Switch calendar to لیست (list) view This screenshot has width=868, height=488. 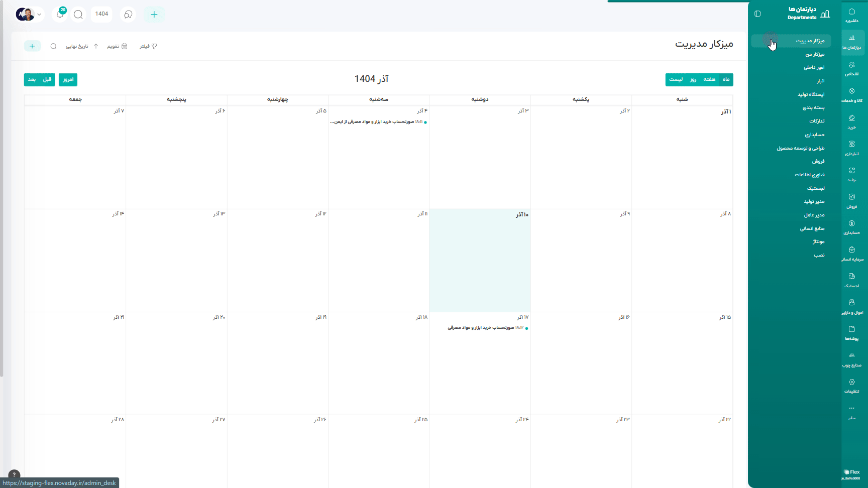click(x=676, y=80)
